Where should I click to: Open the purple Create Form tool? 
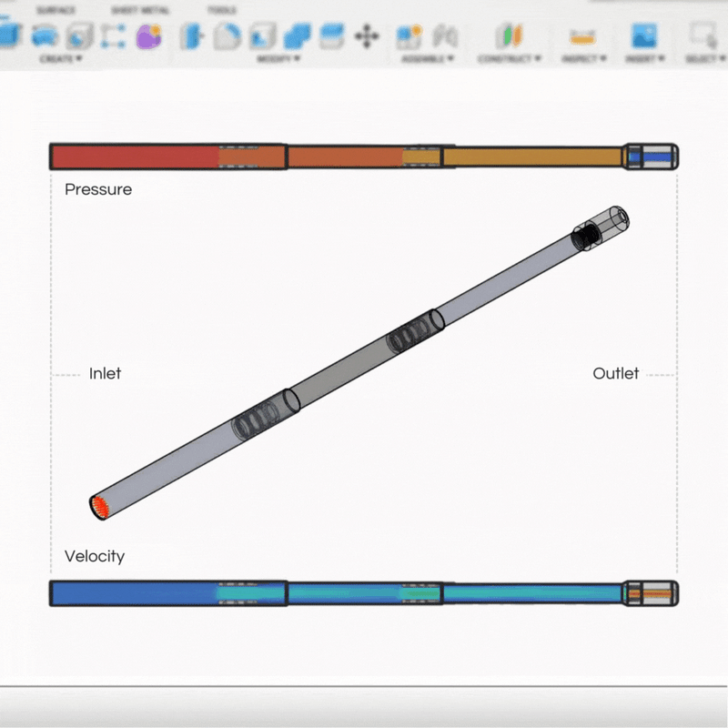point(147,36)
